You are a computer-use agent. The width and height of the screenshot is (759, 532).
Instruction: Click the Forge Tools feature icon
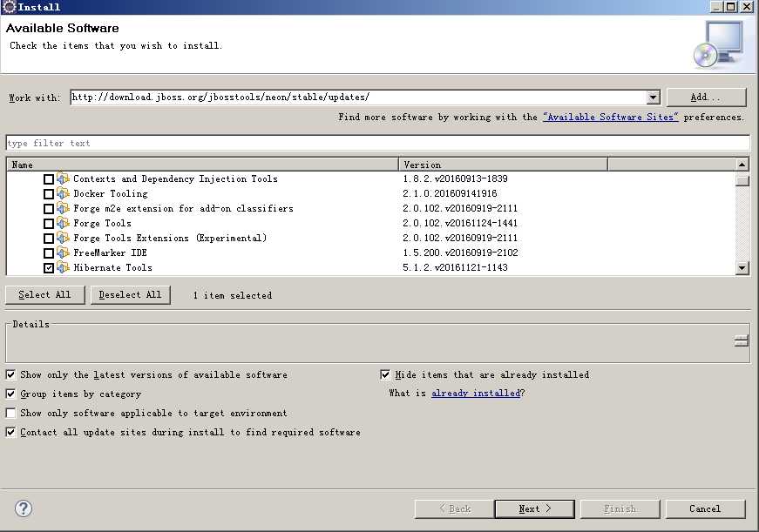coord(63,223)
